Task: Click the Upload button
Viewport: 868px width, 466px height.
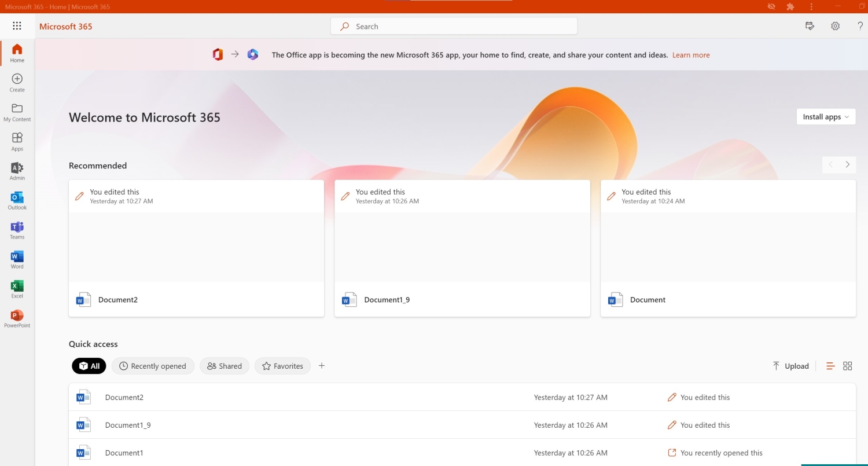Action: pos(790,366)
